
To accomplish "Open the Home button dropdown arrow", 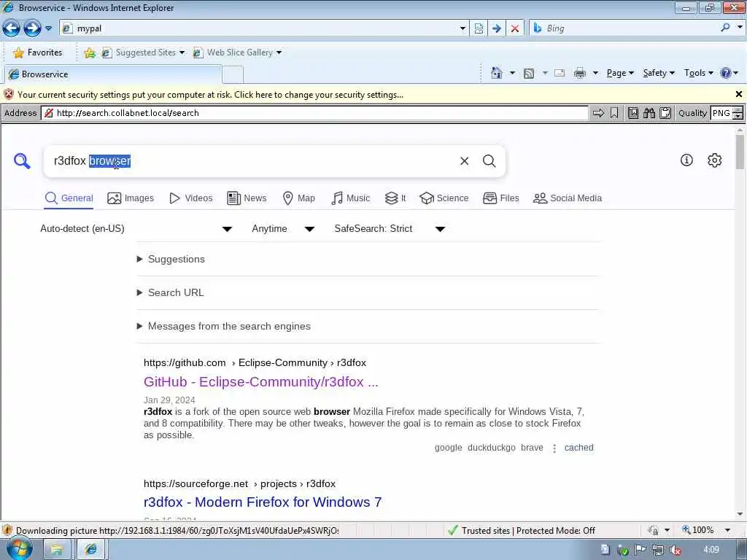I will click(512, 73).
